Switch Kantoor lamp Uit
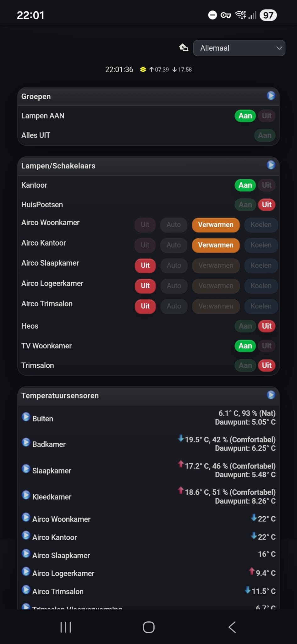Screen dimensions: 297x644 (x=267, y=185)
